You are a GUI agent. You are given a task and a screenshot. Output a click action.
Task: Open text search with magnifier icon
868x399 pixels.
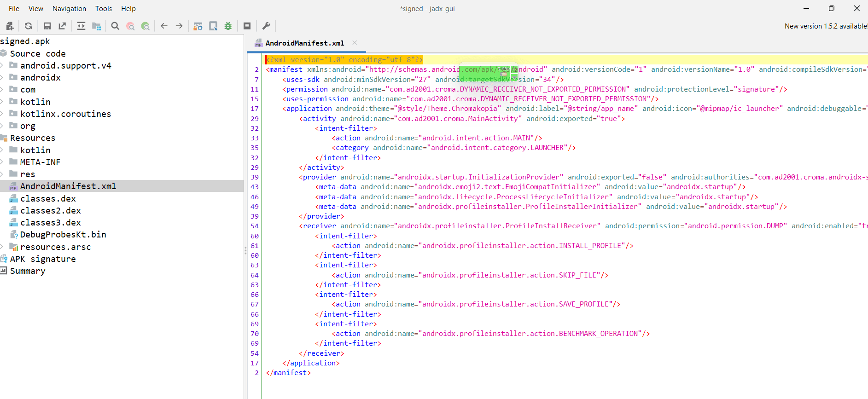click(x=115, y=26)
